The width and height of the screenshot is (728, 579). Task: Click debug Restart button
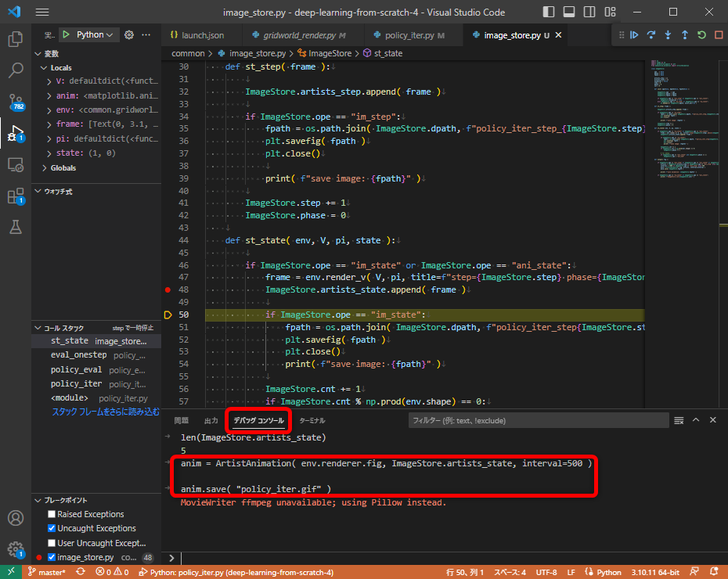[701, 34]
